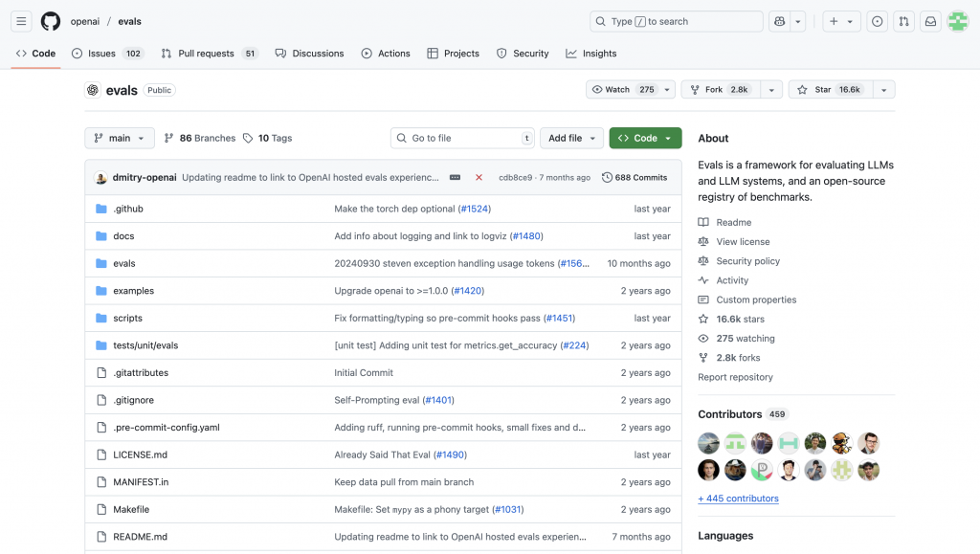Click the 275 watching link
This screenshot has width=980, height=554.
tap(745, 339)
